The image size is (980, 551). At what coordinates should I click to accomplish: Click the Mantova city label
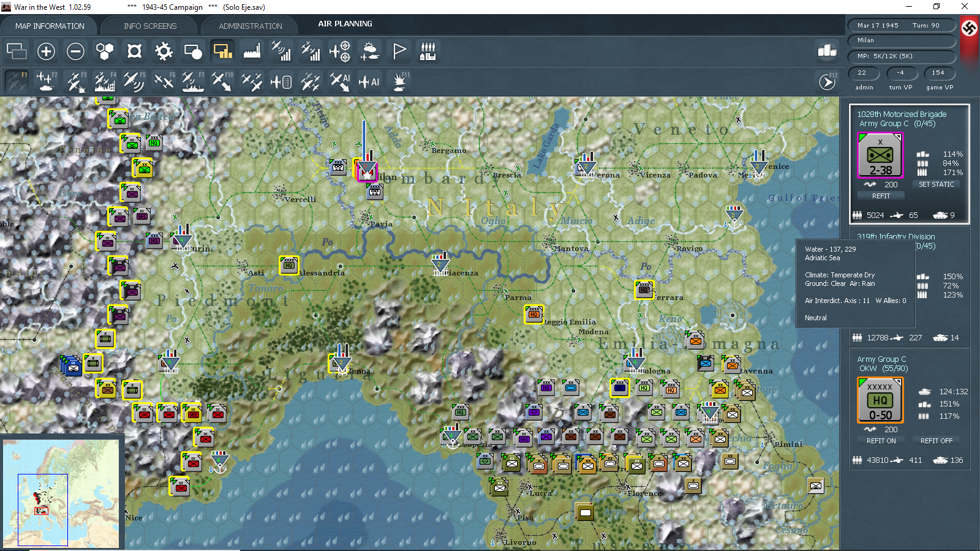[x=571, y=249]
